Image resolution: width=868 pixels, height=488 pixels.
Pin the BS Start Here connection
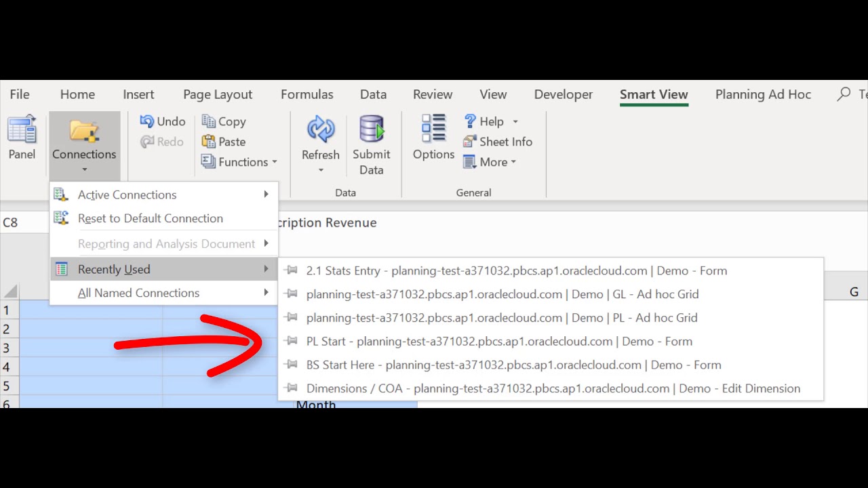coord(292,364)
